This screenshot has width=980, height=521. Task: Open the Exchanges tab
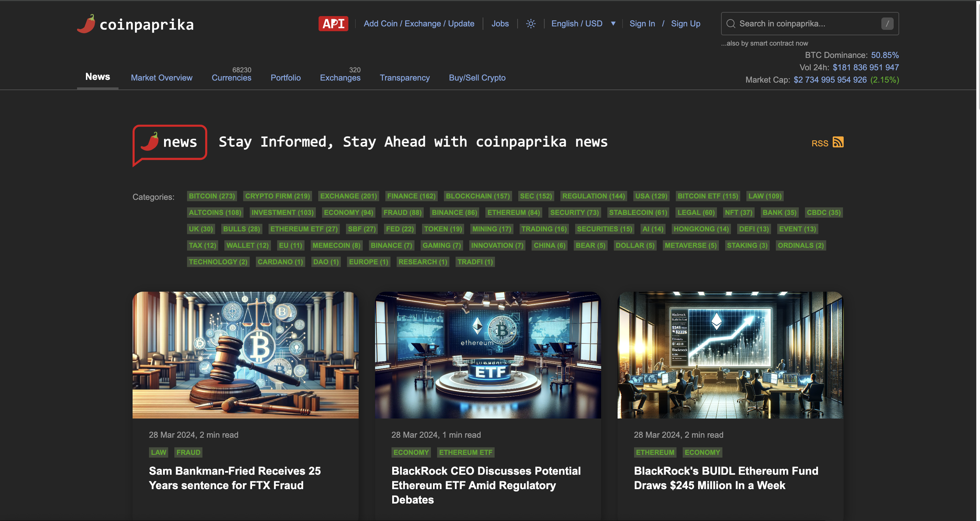pos(340,78)
